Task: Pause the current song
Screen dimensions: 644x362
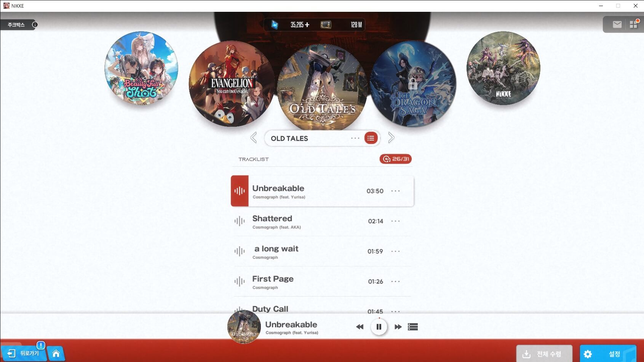Action: [379, 327]
